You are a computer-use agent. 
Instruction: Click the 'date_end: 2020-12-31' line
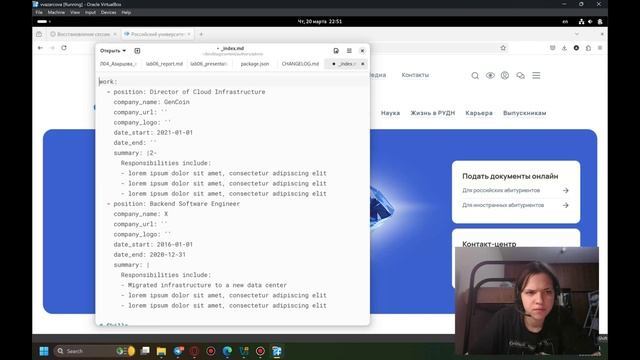(x=149, y=254)
